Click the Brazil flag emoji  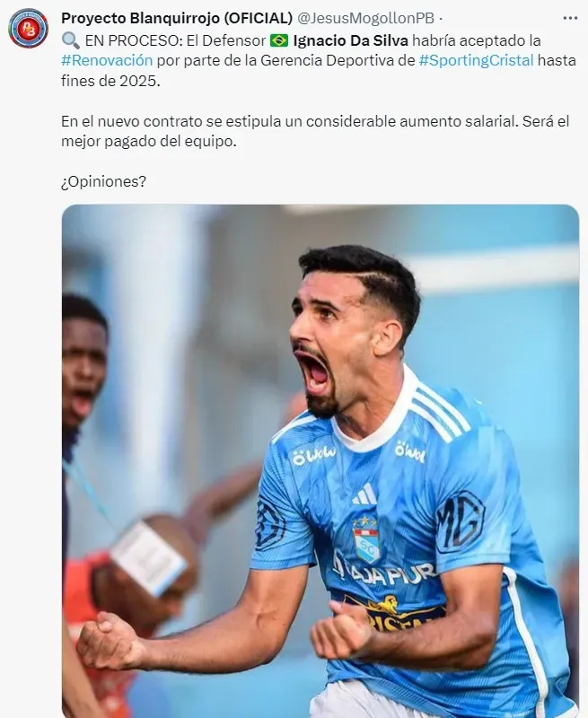pyautogui.click(x=279, y=40)
